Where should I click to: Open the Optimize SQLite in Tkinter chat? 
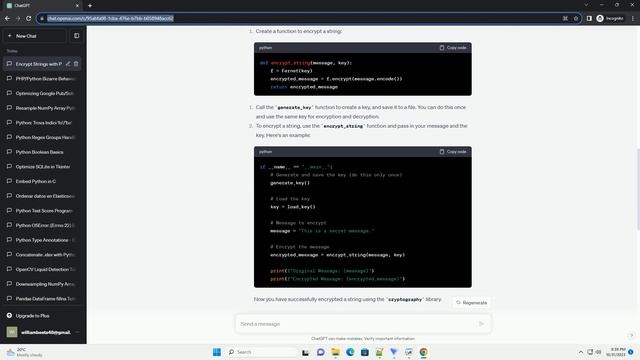(42, 167)
